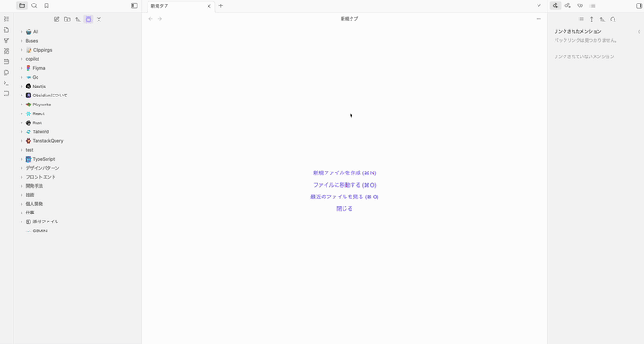Open the command palette terminal icon
Viewport: 644px width, 344px height.
(6, 83)
